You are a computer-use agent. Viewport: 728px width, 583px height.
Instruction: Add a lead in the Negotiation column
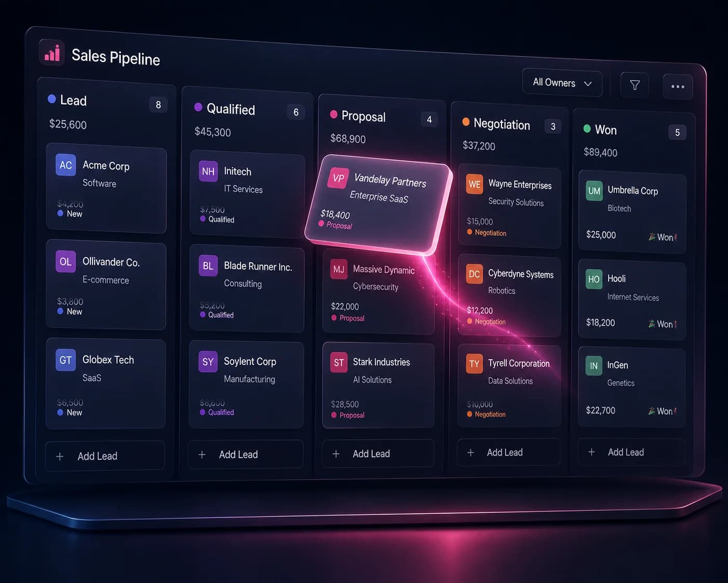pyautogui.click(x=508, y=452)
